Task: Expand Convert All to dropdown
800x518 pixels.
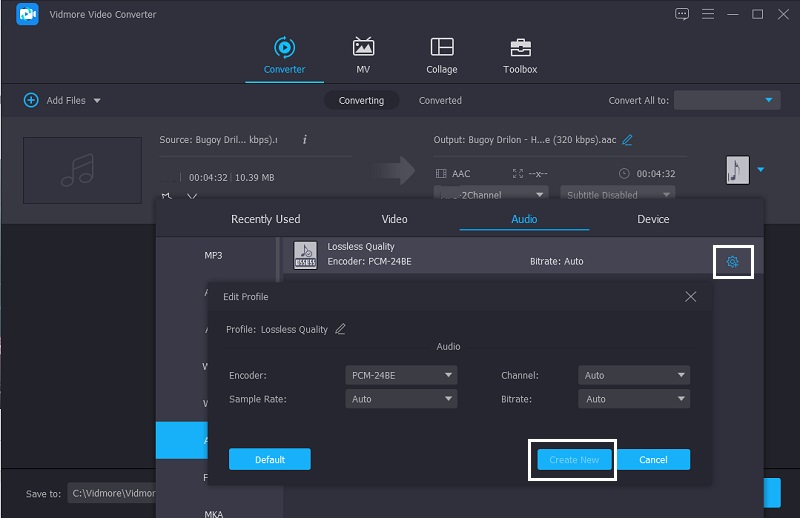Action: point(727,100)
